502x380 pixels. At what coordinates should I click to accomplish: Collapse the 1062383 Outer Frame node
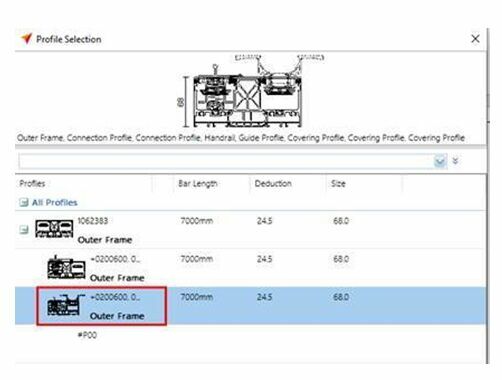[x=23, y=230]
